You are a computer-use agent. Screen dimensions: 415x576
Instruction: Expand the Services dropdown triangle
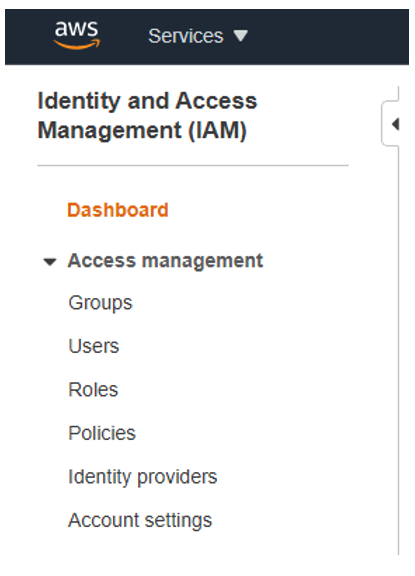[241, 36]
